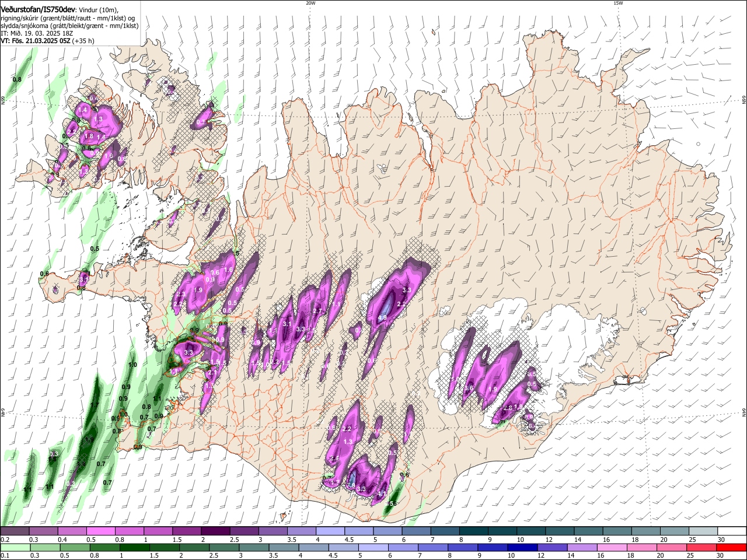This screenshot has width=747, height=560.
Task: Click the upper legend swatch between 18 and 20
Action: pos(647,531)
